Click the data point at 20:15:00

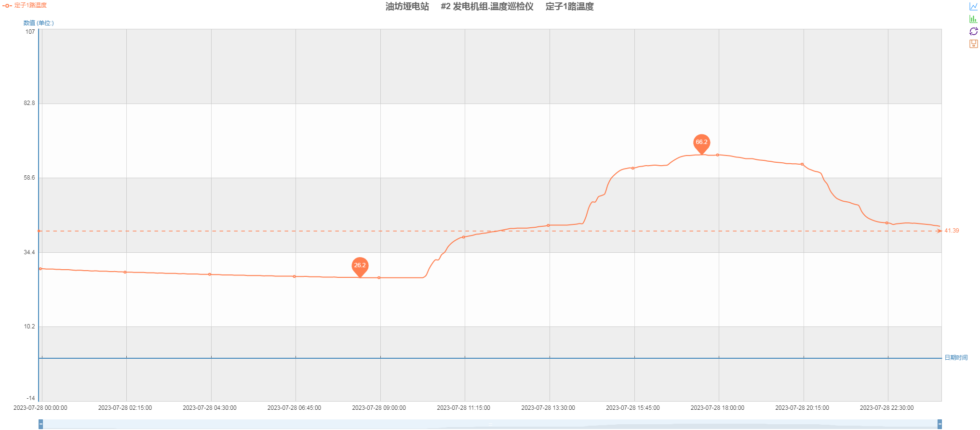pos(802,164)
